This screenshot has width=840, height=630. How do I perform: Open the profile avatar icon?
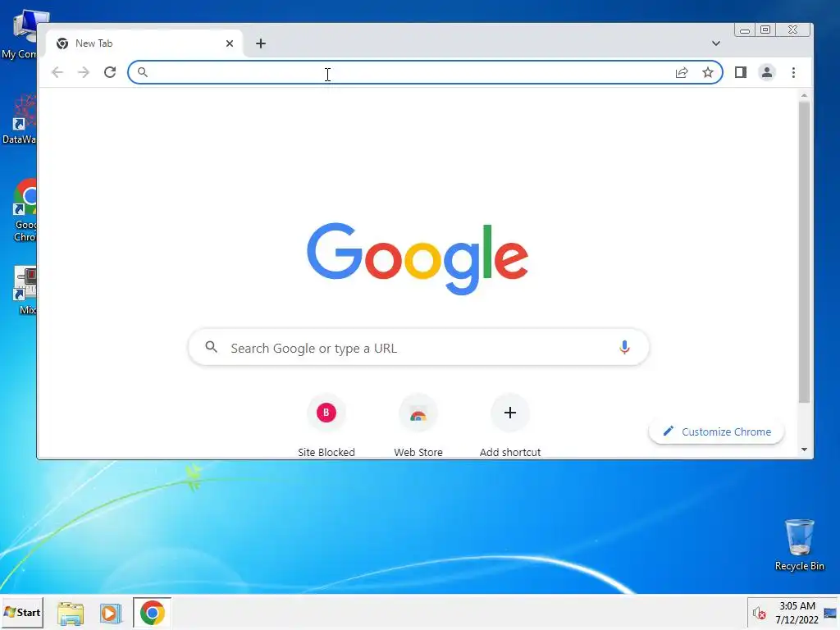click(767, 72)
